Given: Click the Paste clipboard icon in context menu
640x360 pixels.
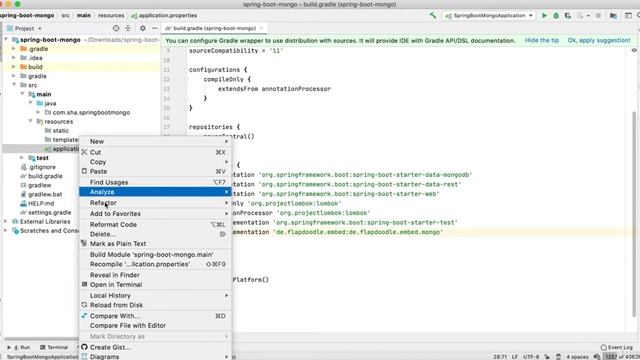Looking at the screenshot, I should pos(84,171).
